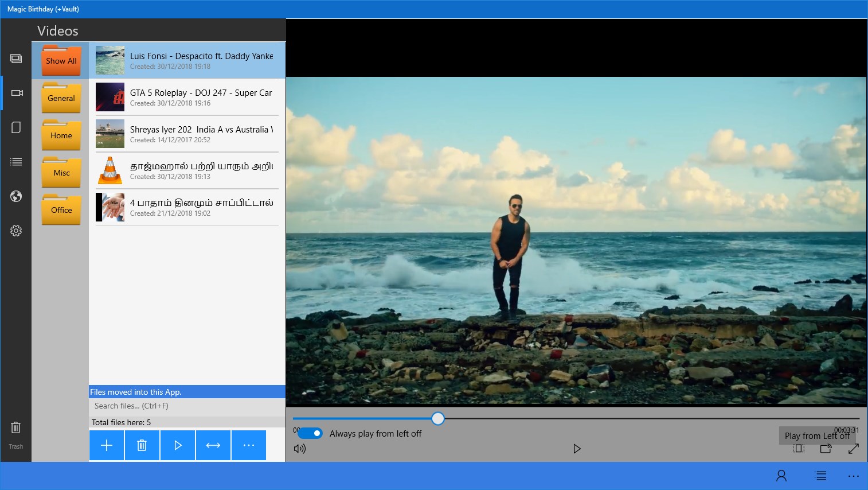The image size is (868, 490).
Task: Click the GTA 5 Roleplay thumbnail
Action: [x=110, y=97]
